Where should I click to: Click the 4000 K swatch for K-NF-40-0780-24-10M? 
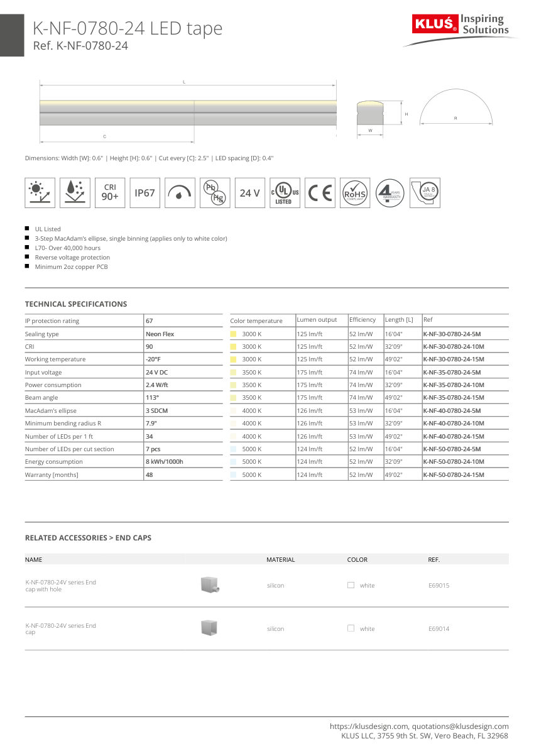(233, 424)
